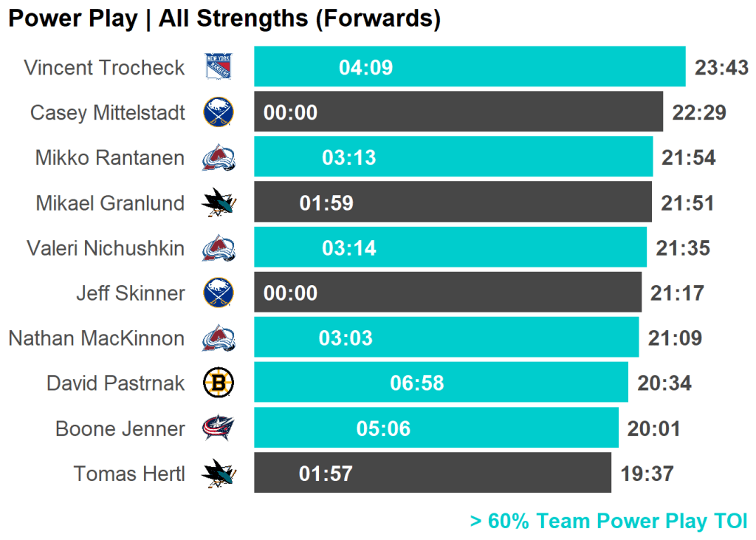Screen dimensions: 756x540
Task: Click the New York Rangers logo beside Trocheck
Action: pos(219,67)
